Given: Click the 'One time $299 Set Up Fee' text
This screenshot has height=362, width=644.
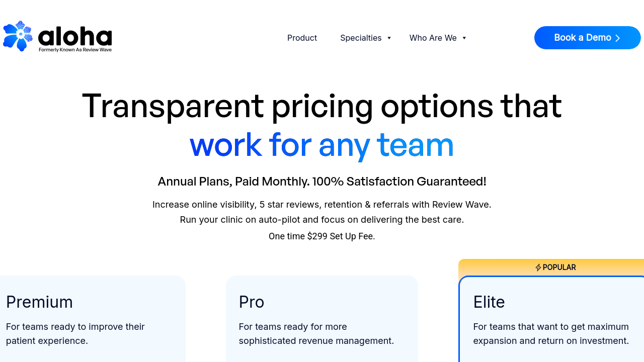Looking at the screenshot, I should pos(321,236).
